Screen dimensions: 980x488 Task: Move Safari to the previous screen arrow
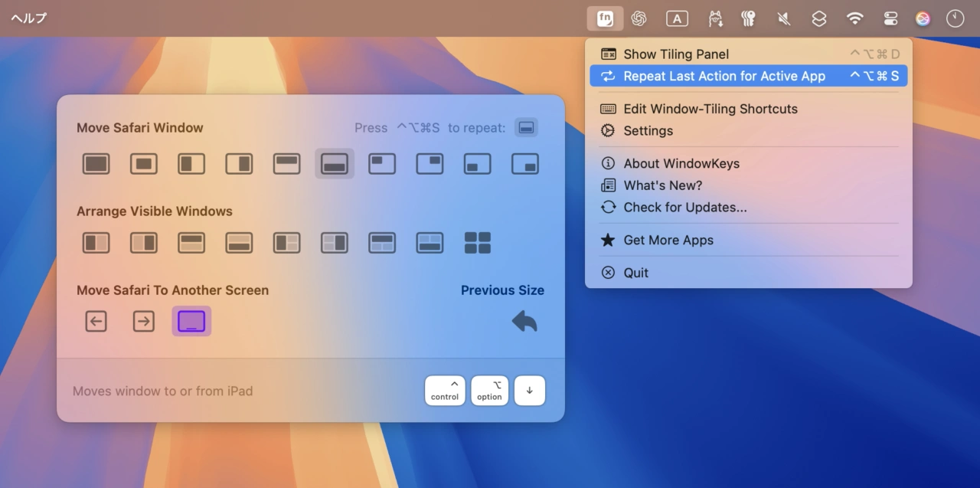[96, 322]
